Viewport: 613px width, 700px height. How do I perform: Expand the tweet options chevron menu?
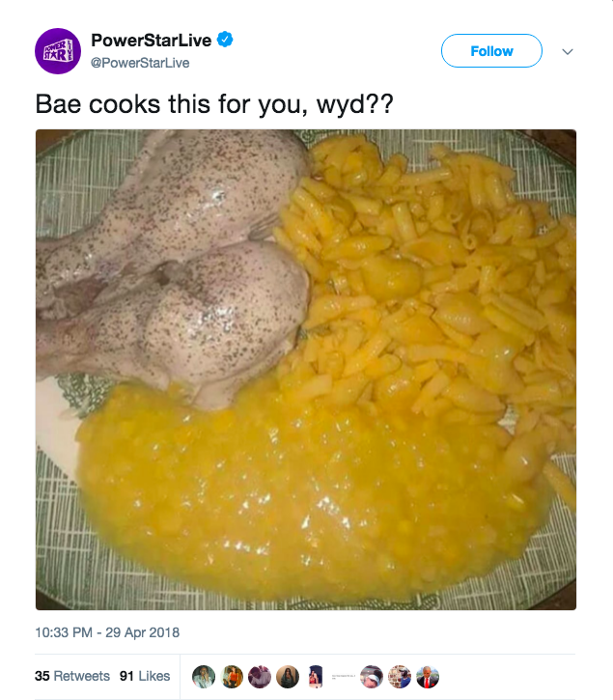[x=567, y=51]
